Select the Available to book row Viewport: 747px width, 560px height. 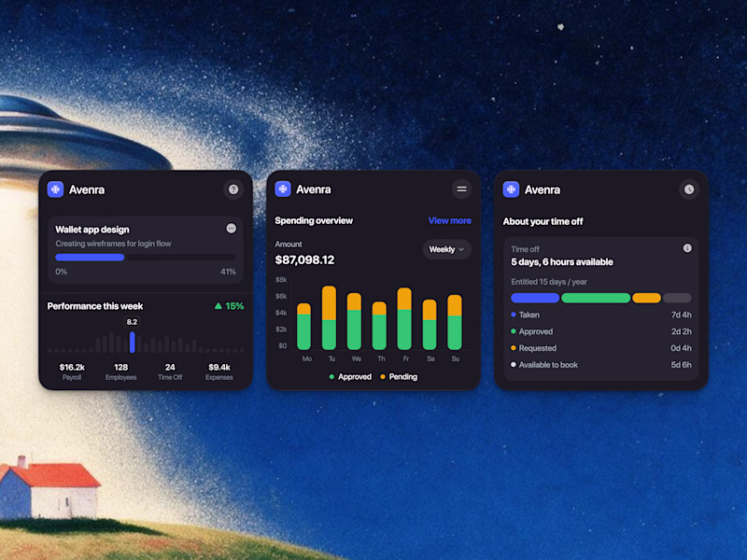tap(600, 365)
